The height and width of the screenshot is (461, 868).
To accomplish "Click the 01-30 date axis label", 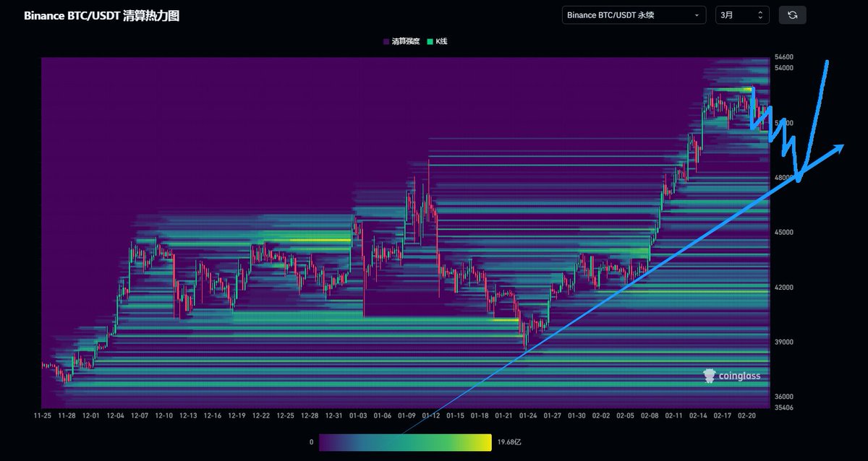I will (x=576, y=415).
